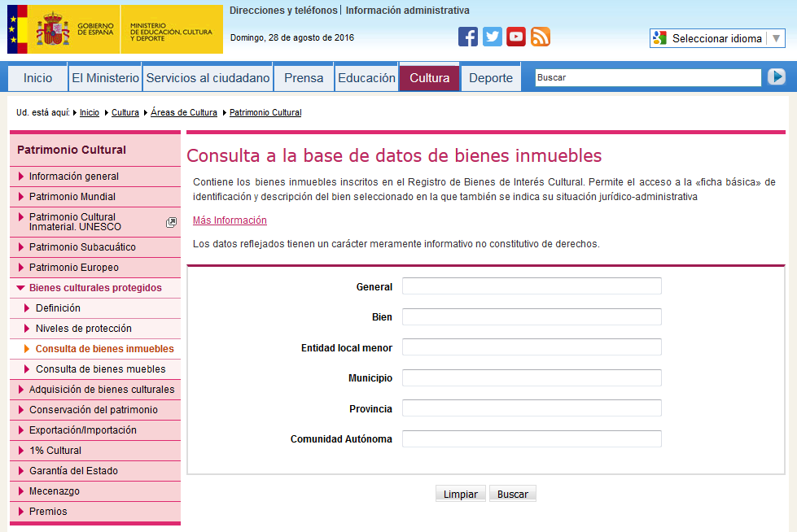Switch to the Deporte tab

coord(491,78)
